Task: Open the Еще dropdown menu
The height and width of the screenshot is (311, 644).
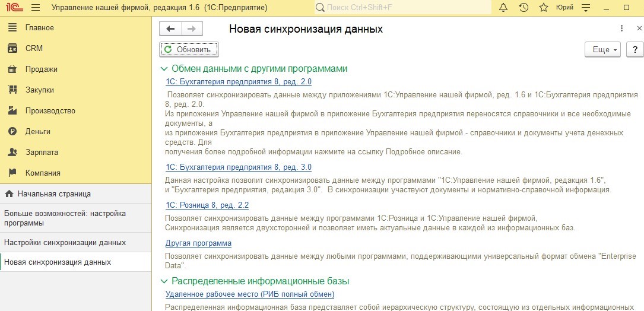Action: click(602, 49)
